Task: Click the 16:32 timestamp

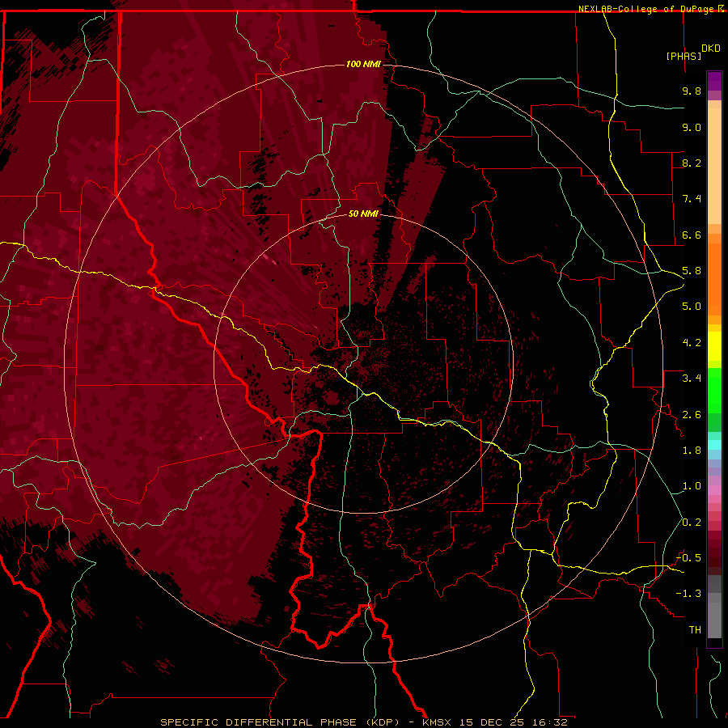Action: pos(550,722)
